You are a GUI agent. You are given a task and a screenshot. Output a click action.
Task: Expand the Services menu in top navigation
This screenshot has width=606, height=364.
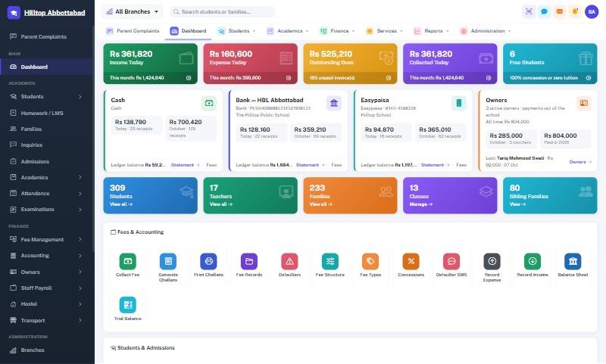384,31
